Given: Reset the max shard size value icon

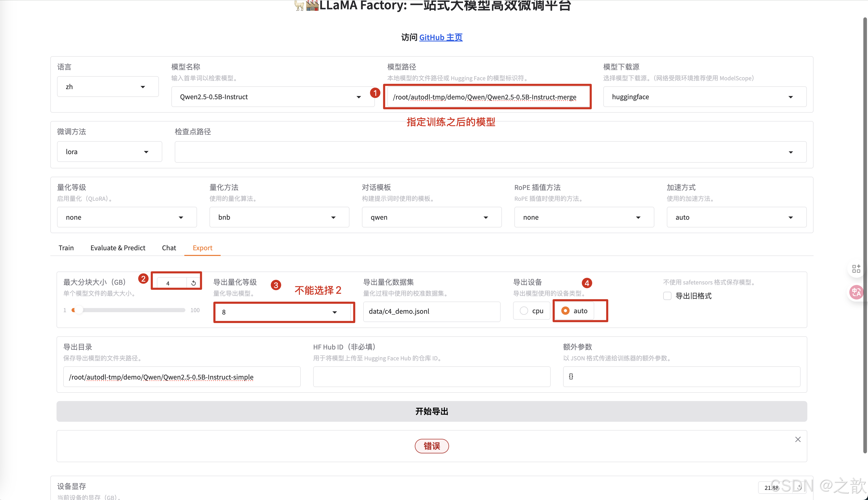Looking at the screenshot, I should [193, 283].
